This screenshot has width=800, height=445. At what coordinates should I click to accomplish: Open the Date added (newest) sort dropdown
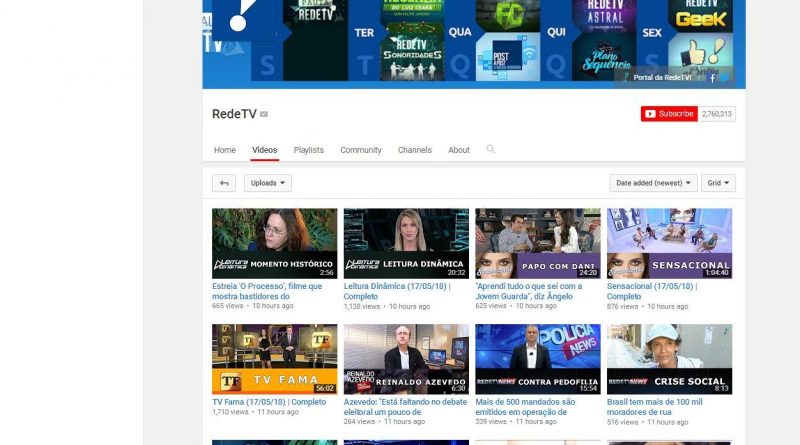click(653, 183)
